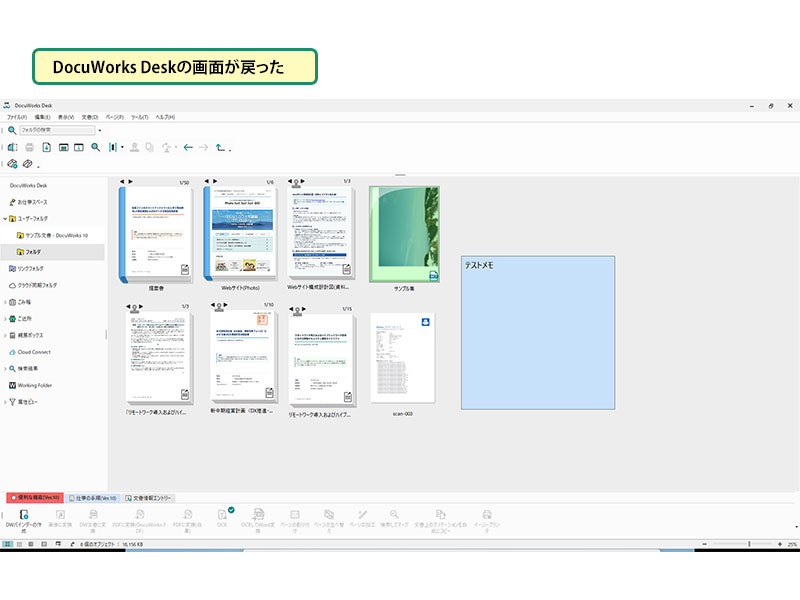Select Cloud Connect in the folder tree
Viewport: 800px width, 600px height.
point(34,353)
